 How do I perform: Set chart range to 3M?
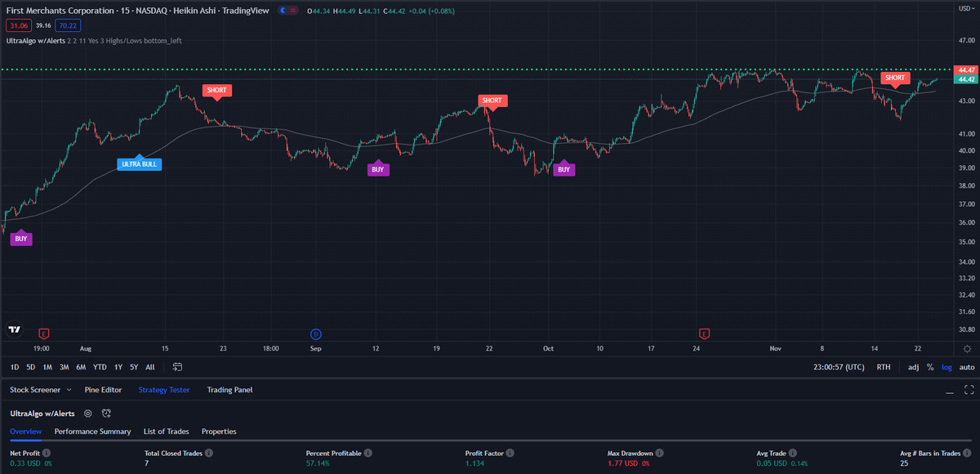click(x=65, y=367)
